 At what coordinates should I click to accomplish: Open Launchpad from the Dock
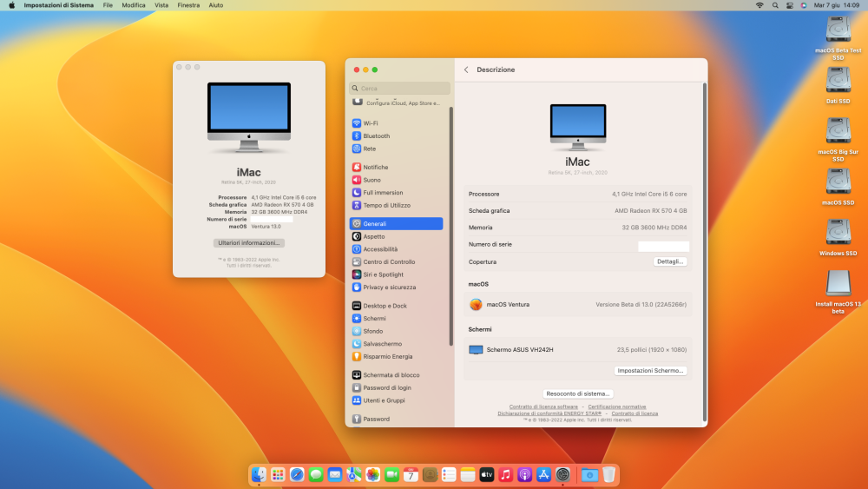[278, 474]
